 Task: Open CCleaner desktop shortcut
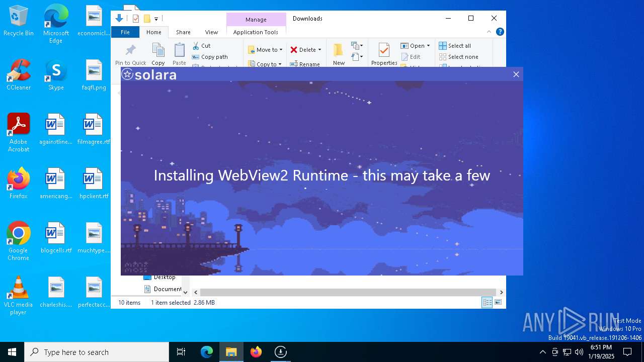coord(19,75)
